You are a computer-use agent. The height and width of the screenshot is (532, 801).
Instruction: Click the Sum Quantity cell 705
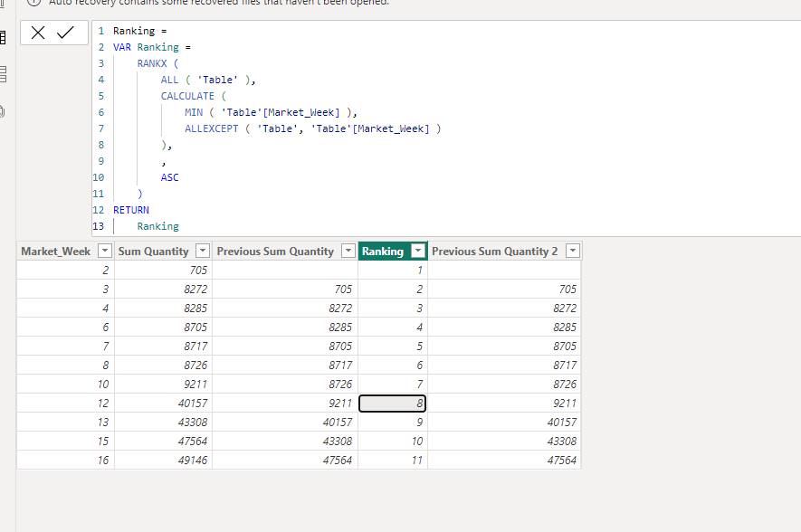[x=164, y=271]
